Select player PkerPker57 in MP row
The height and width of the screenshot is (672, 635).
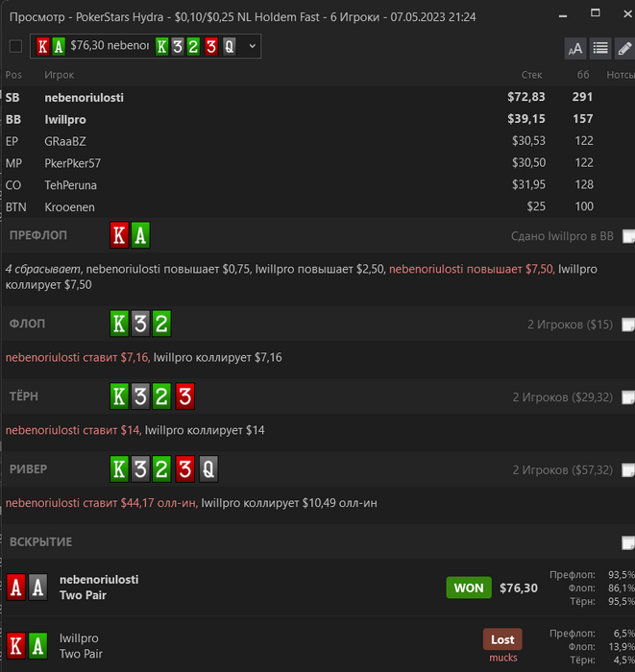[x=72, y=163]
